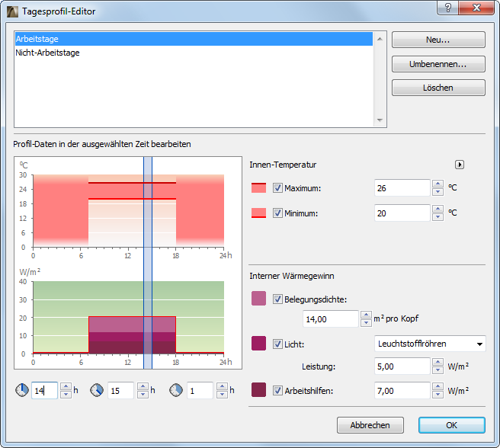Screen dimensions: 500x448
Task: Click the Arbeitshilfen field showing 7,00
Action: (x=402, y=391)
